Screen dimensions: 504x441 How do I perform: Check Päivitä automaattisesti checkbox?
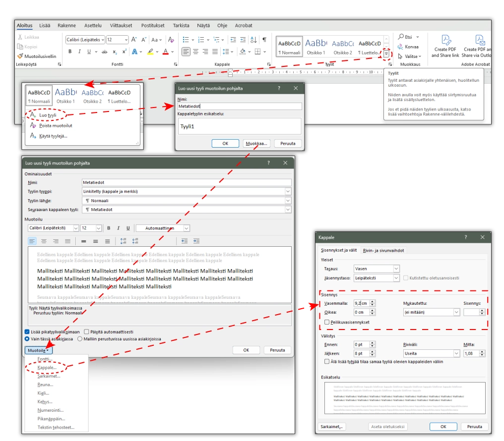(86, 331)
